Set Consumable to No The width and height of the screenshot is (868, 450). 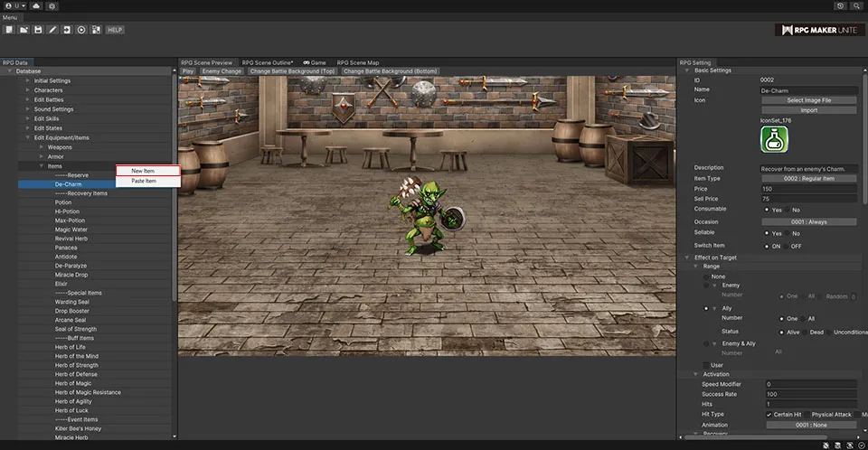788,210
